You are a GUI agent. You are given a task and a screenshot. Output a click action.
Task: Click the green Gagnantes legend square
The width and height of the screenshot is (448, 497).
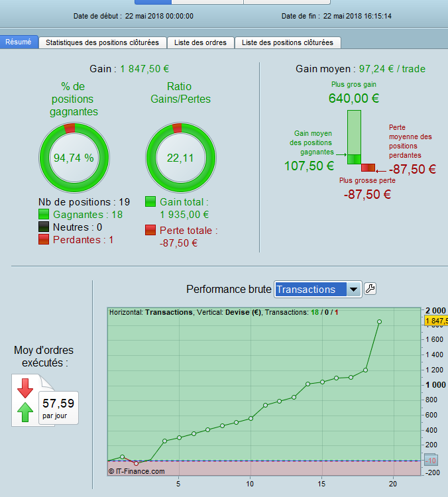click(44, 214)
